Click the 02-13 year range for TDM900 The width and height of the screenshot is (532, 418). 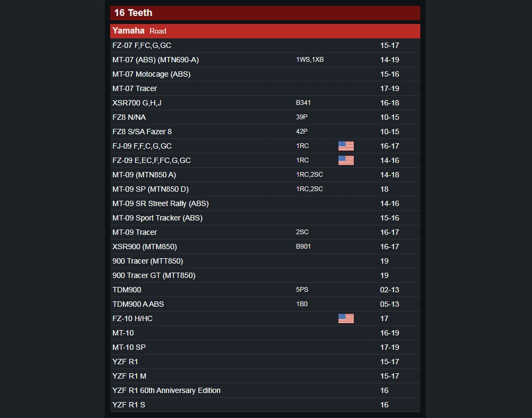(389, 290)
